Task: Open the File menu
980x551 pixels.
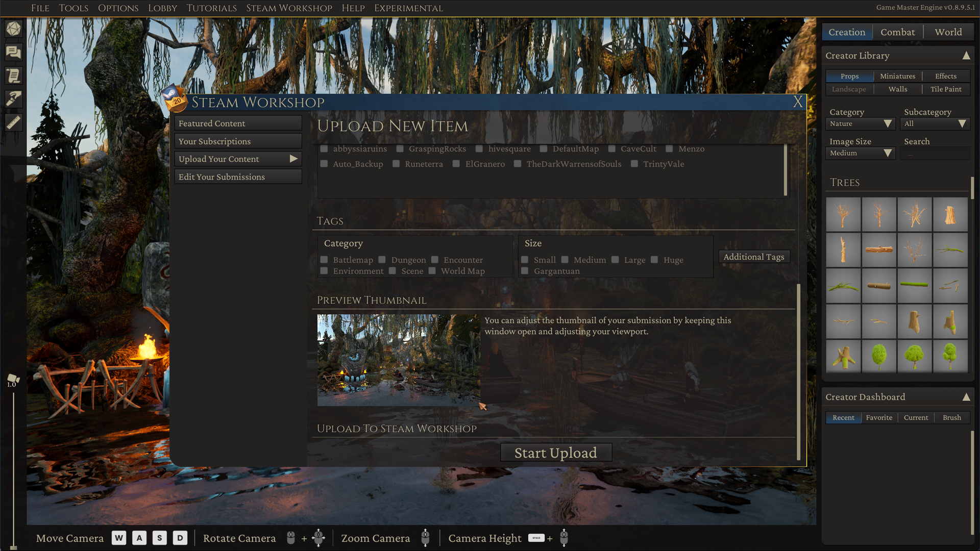Action: coord(40,8)
